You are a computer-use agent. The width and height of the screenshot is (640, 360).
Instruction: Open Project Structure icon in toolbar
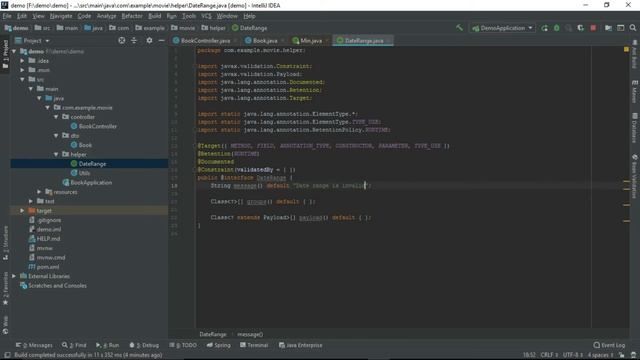(608, 28)
